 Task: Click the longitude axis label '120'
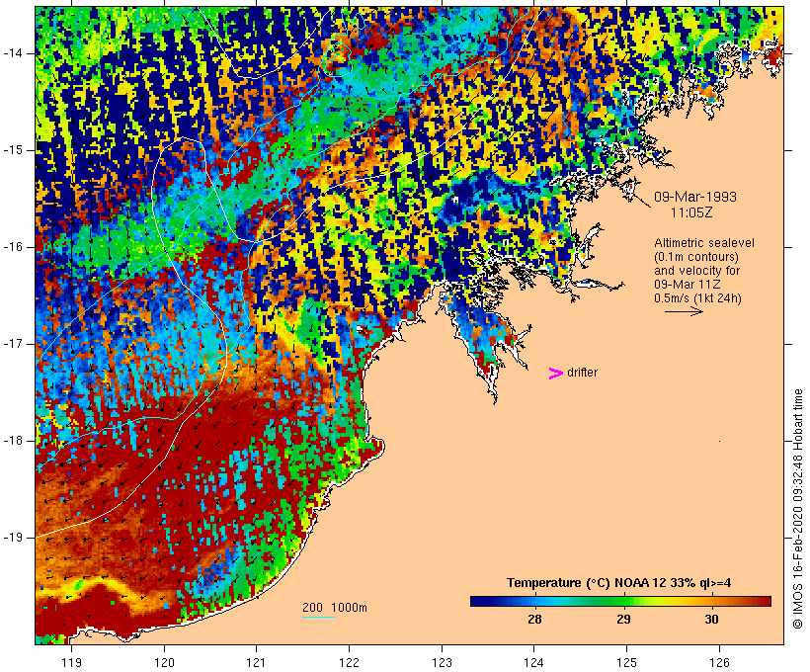pyautogui.click(x=164, y=662)
